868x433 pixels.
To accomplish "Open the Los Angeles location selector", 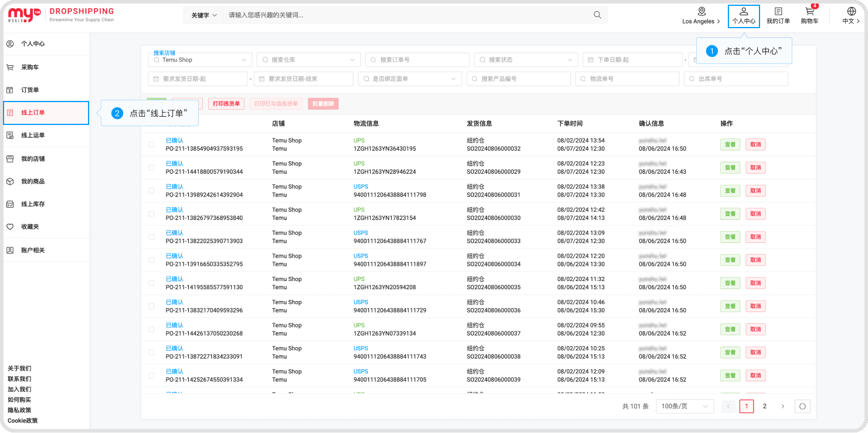I will pos(701,16).
